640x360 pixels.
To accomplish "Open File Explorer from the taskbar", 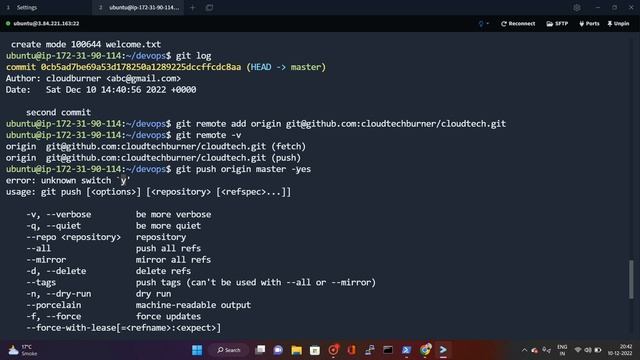I will pyautogui.click(x=296, y=350).
